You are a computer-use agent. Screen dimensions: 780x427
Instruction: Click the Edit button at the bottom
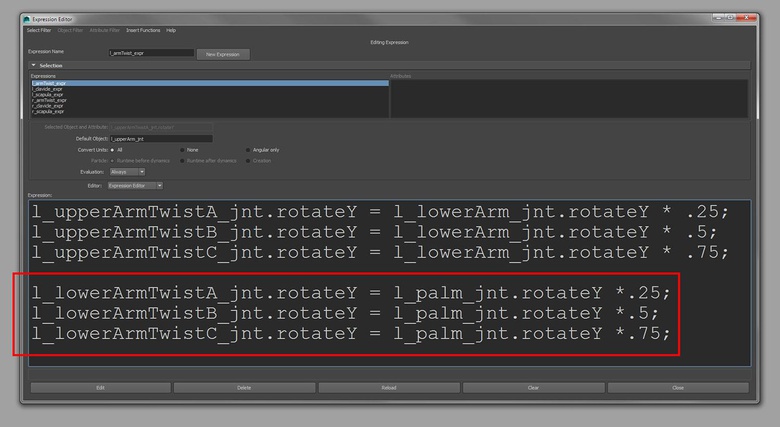100,387
